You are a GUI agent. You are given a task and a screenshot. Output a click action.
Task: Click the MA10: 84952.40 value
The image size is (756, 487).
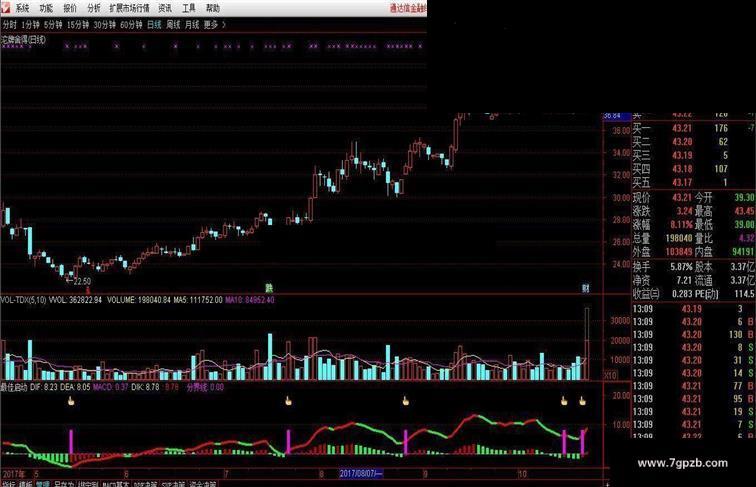(x=250, y=300)
